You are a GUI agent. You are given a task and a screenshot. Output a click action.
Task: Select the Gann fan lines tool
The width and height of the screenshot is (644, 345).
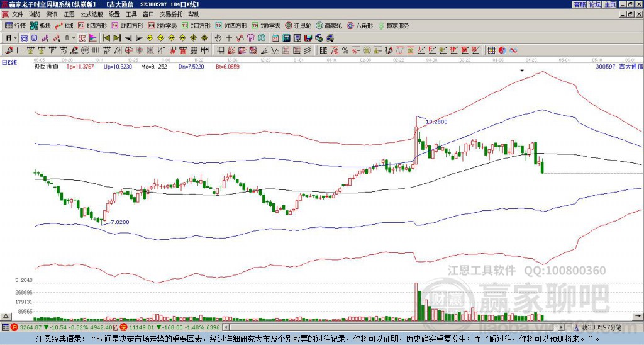pyautogui.click(x=231, y=50)
